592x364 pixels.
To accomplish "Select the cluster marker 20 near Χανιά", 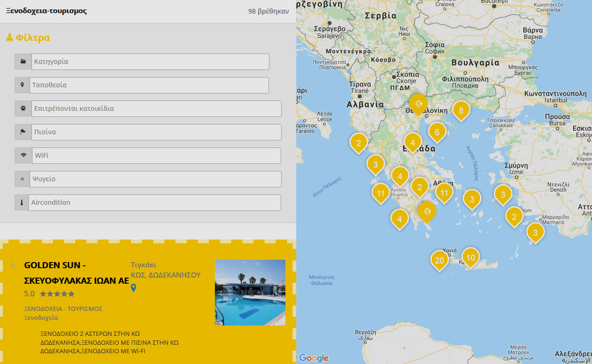I will click(x=439, y=261).
